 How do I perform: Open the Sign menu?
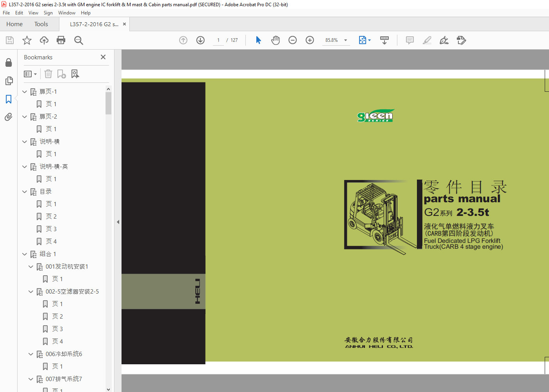pyautogui.click(x=48, y=13)
